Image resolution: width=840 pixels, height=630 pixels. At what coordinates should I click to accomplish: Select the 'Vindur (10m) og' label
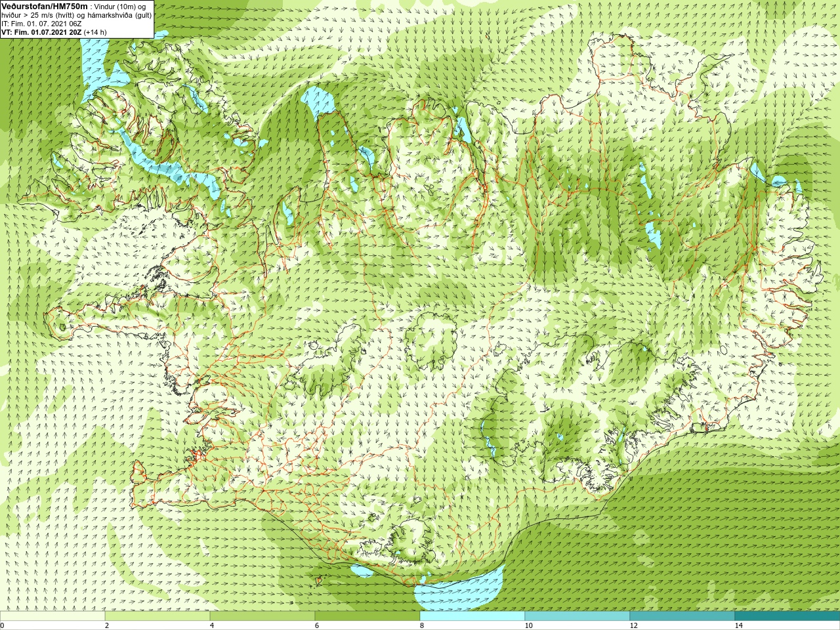click(x=120, y=7)
